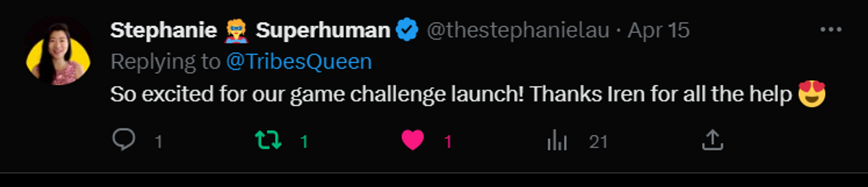
Task: Open the @thestephanielau handle link
Action: [518, 30]
